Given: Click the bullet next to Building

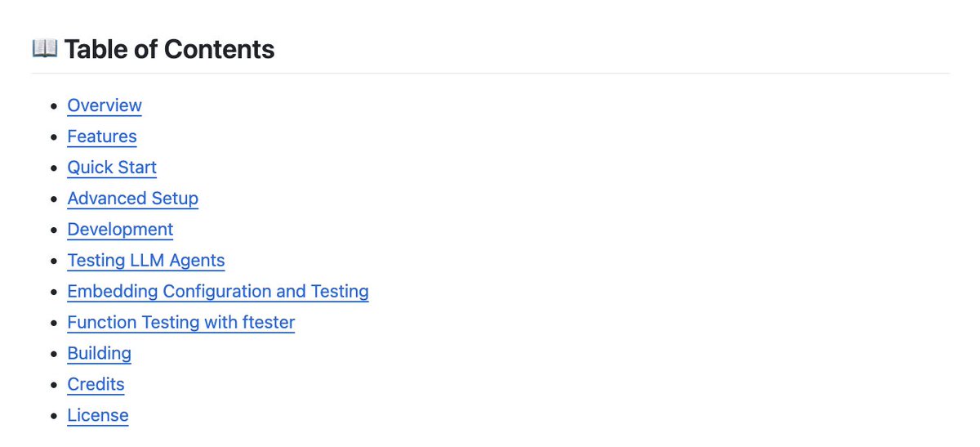Looking at the screenshot, I should (54, 355).
